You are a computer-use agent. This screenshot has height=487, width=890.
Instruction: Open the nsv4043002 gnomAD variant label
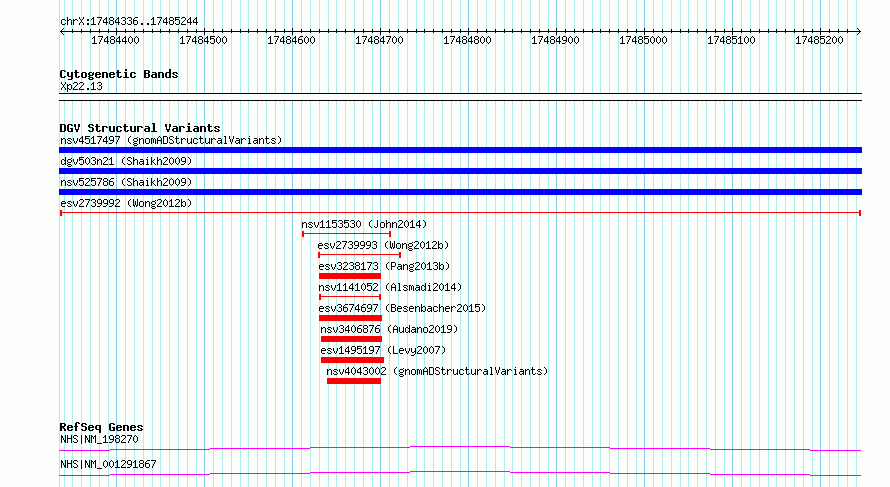437,371
